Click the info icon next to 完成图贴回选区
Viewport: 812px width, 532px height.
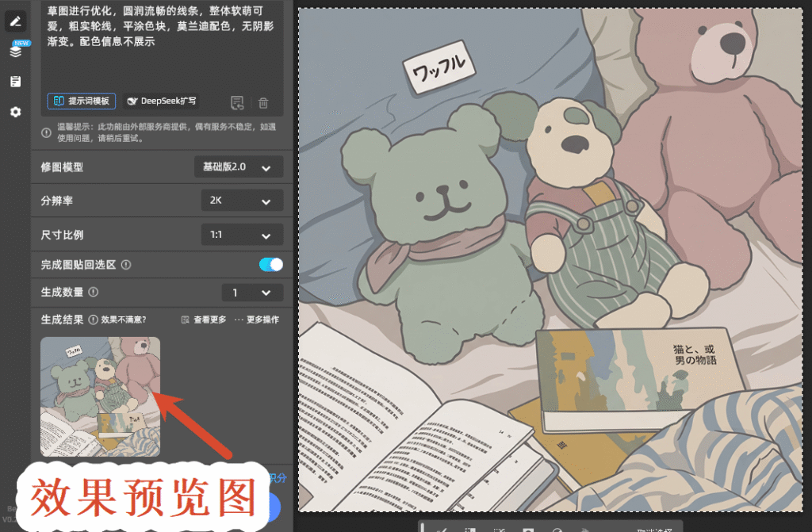126,265
